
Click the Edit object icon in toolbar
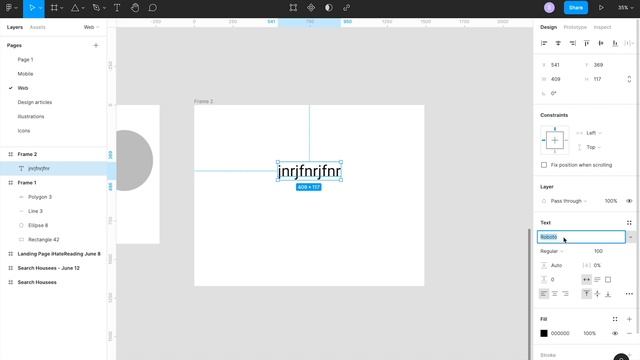(x=293, y=8)
